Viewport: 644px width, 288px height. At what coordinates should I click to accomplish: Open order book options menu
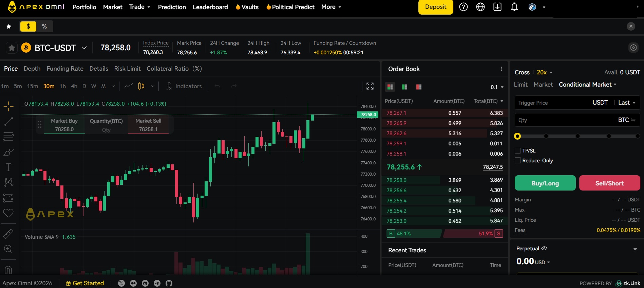click(x=501, y=69)
